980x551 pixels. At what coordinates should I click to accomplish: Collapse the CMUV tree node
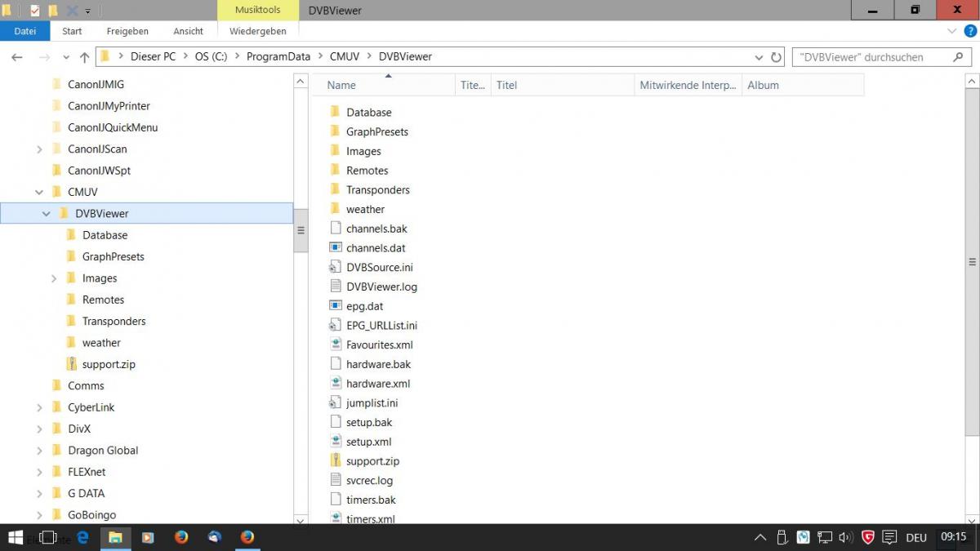coord(39,193)
